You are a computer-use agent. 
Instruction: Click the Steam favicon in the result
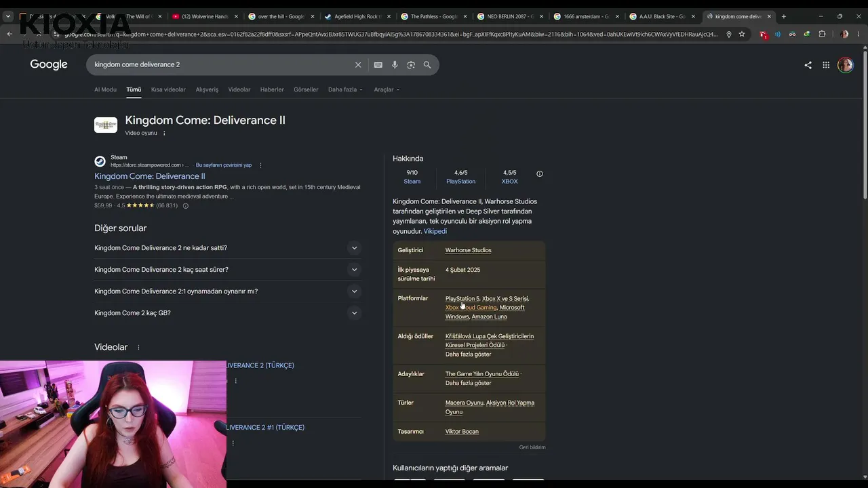(100, 161)
